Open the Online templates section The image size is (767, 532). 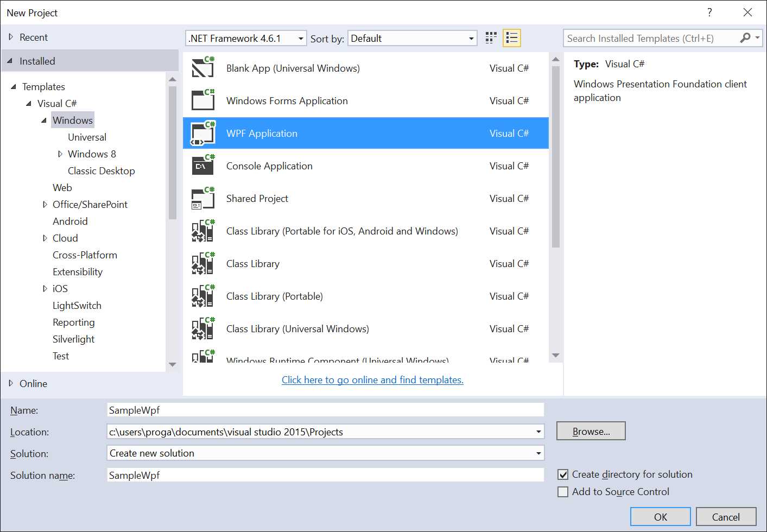tap(33, 383)
